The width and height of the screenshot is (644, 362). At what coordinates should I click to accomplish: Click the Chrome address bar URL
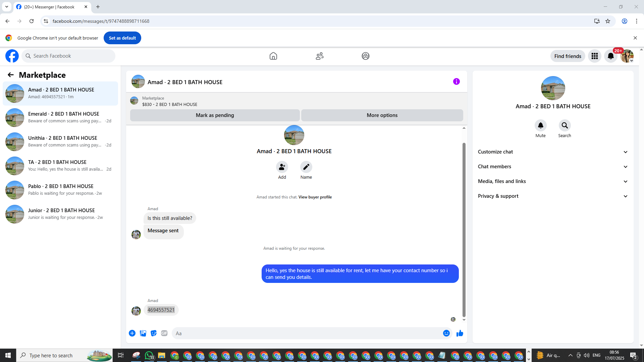point(101,21)
